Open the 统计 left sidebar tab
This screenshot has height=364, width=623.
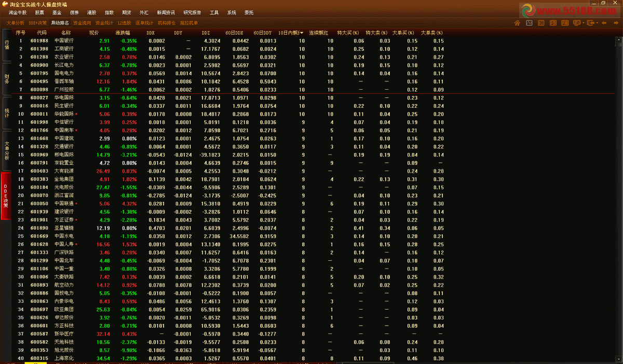(x=6, y=113)
